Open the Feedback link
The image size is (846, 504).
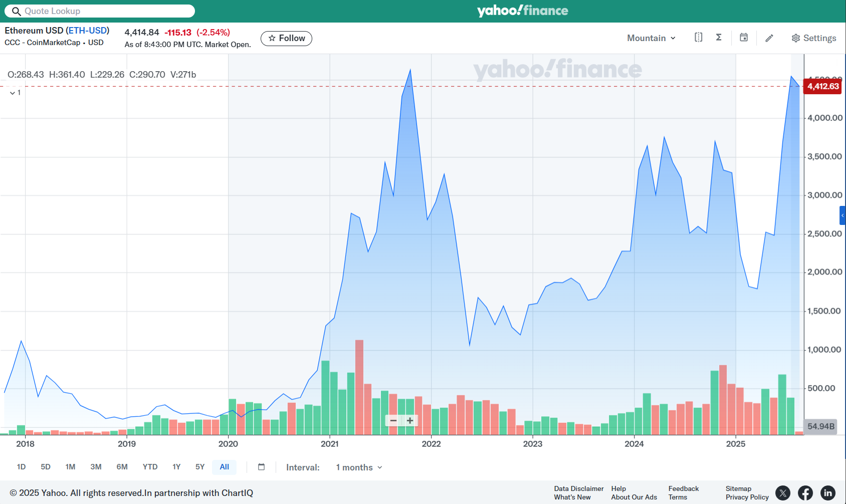tap(684, 488)
